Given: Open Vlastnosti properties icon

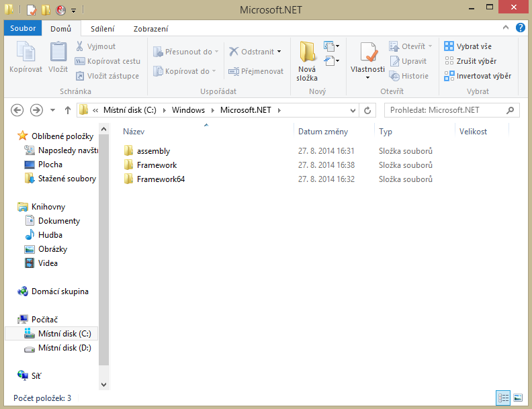Looking at the screenshot, I should 367,52.
